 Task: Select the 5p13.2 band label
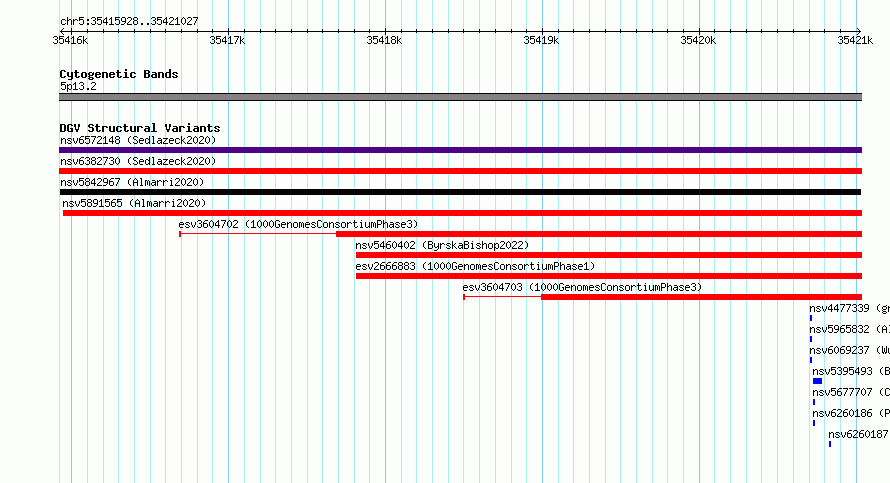pos(78,86)
